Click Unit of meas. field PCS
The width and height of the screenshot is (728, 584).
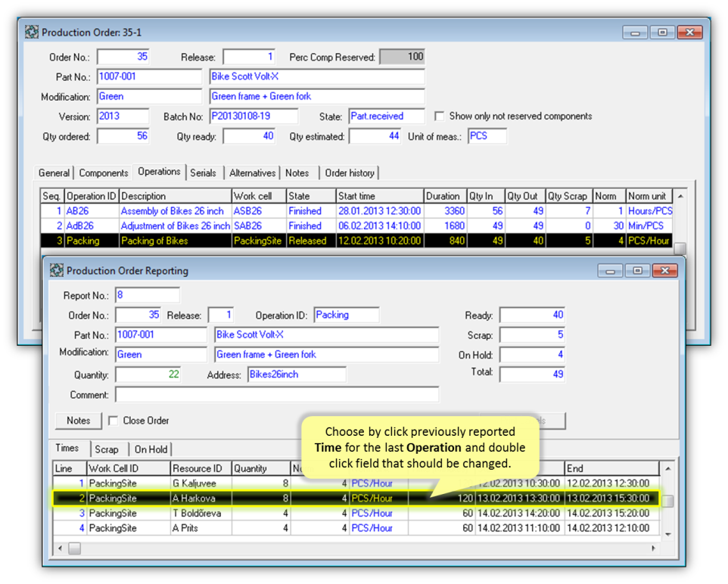pos(487,136)
